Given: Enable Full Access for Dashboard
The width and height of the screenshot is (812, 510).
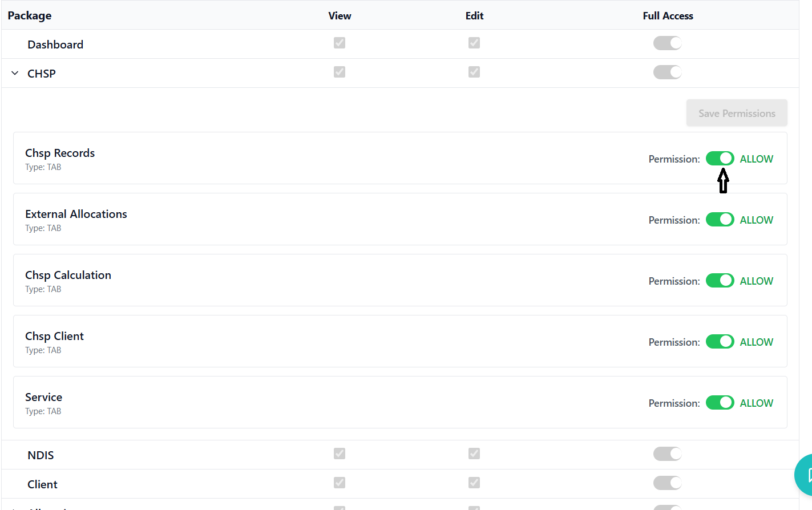Looking at the screenshot, I should 667,43.
